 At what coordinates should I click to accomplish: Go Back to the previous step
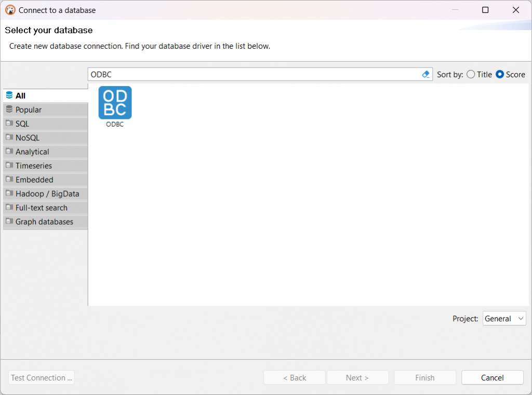(295, 378)
